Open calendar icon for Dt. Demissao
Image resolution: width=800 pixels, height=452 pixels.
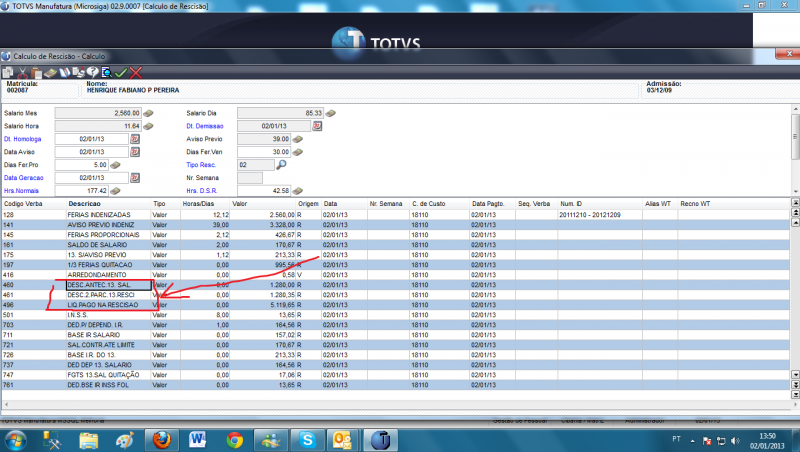click(317, 126)
